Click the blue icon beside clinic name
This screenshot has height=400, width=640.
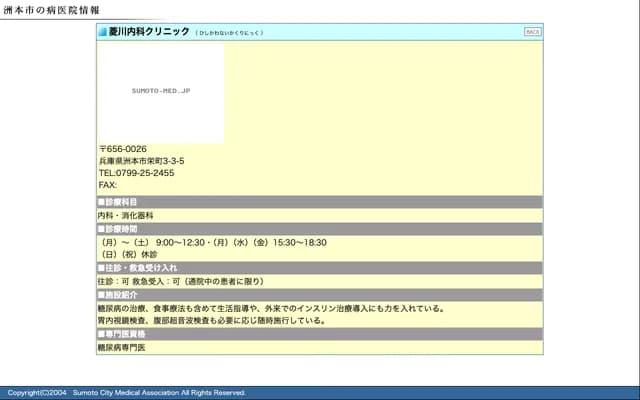point(102,32)
